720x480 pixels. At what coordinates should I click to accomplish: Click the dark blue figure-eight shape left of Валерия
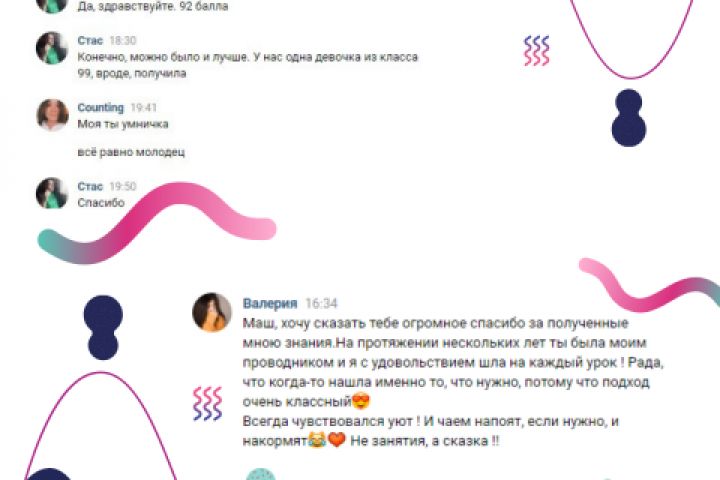tap(103, 328)
